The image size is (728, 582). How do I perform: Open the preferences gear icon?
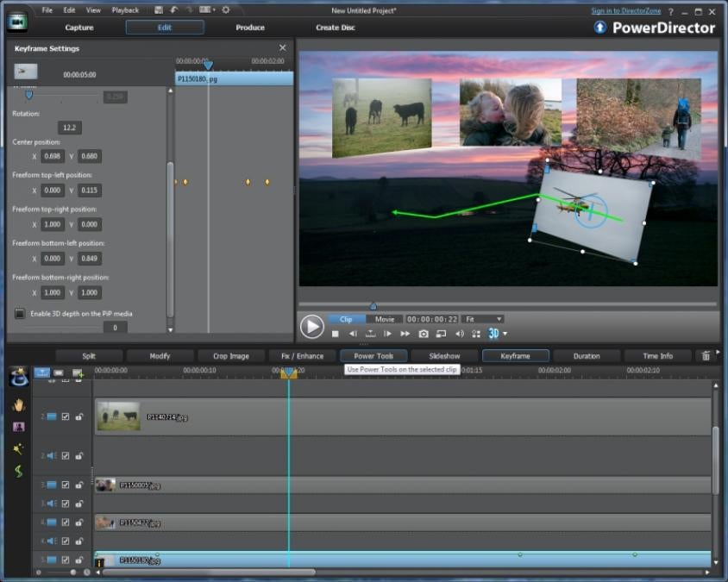[226, 9]
